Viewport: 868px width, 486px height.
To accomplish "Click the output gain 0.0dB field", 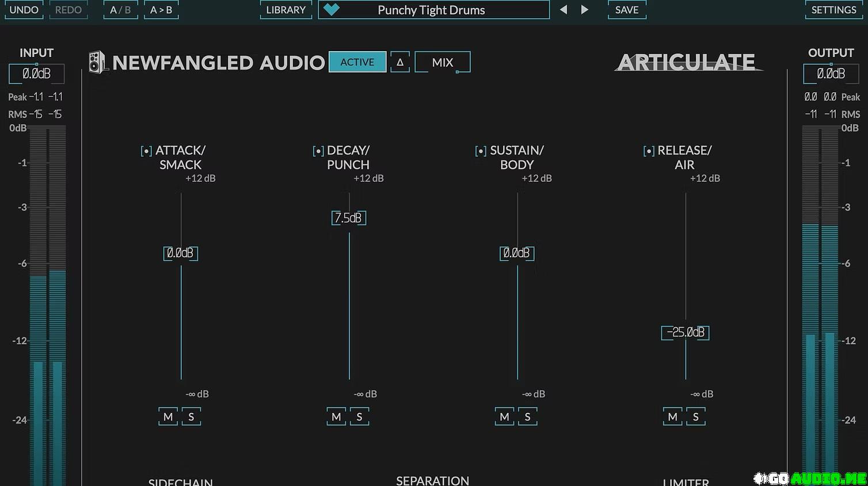I will (x=831, y=74).
